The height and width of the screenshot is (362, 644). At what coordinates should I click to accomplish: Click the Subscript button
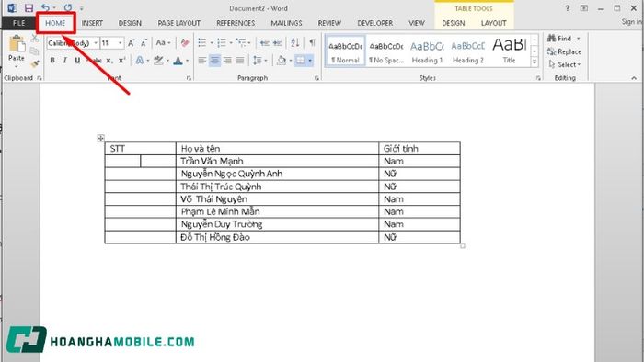109,61
